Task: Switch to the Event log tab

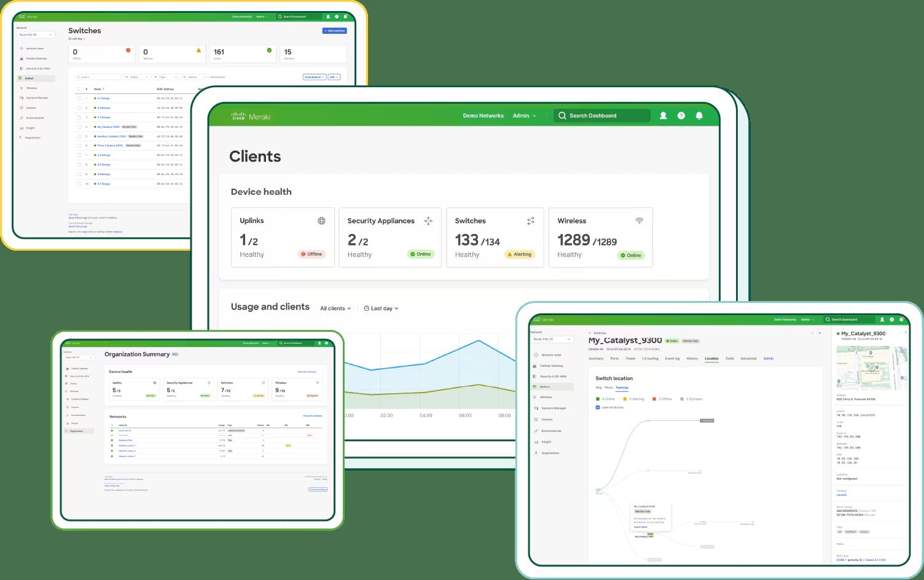Action: click(672, 358)
